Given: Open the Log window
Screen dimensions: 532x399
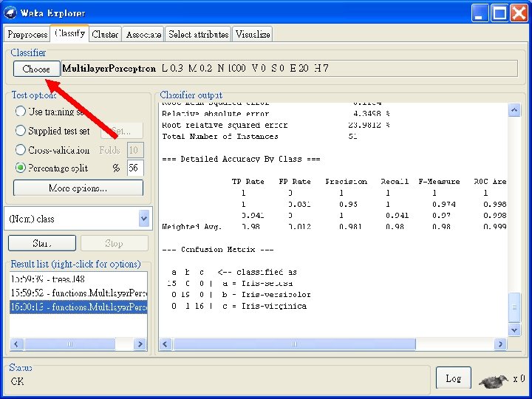Looking at the screenshot, I should click(454, 378).
